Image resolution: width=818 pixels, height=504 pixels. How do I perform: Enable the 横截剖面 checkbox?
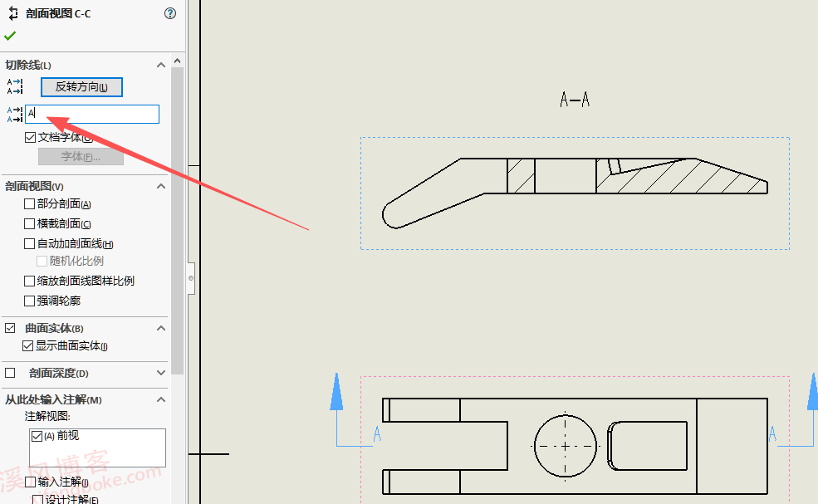tap(30, 224)
